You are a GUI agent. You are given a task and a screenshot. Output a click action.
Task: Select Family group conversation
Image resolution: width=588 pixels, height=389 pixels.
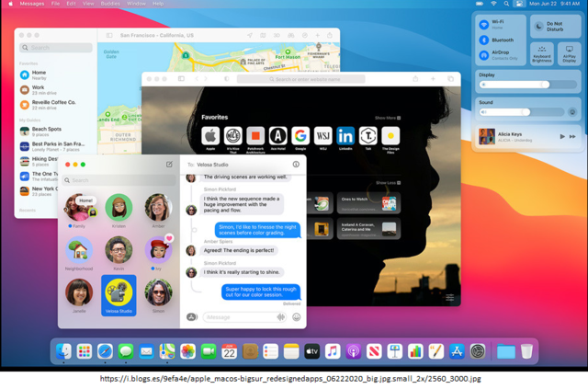coord(79,211)
